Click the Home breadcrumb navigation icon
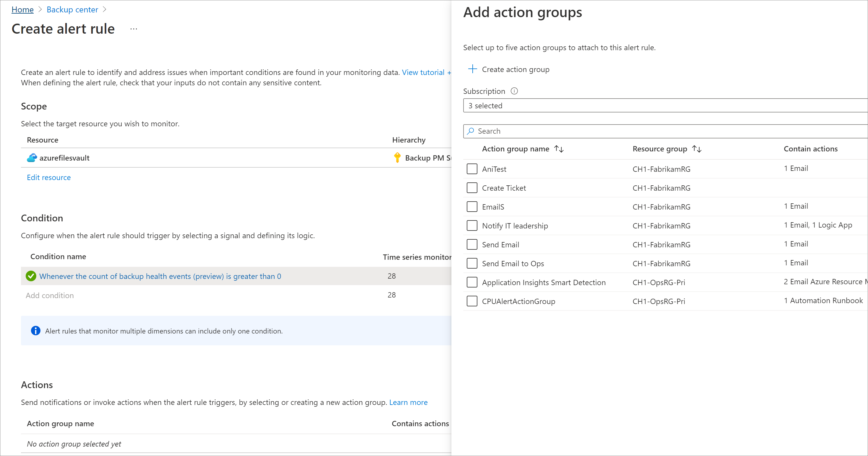Viewport: 868px width, 456px height. (21, 9)
